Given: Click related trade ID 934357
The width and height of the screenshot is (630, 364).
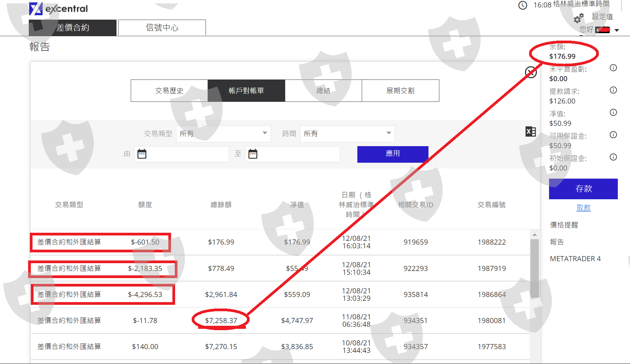Looking at the screenshot, I should point(416,347).
